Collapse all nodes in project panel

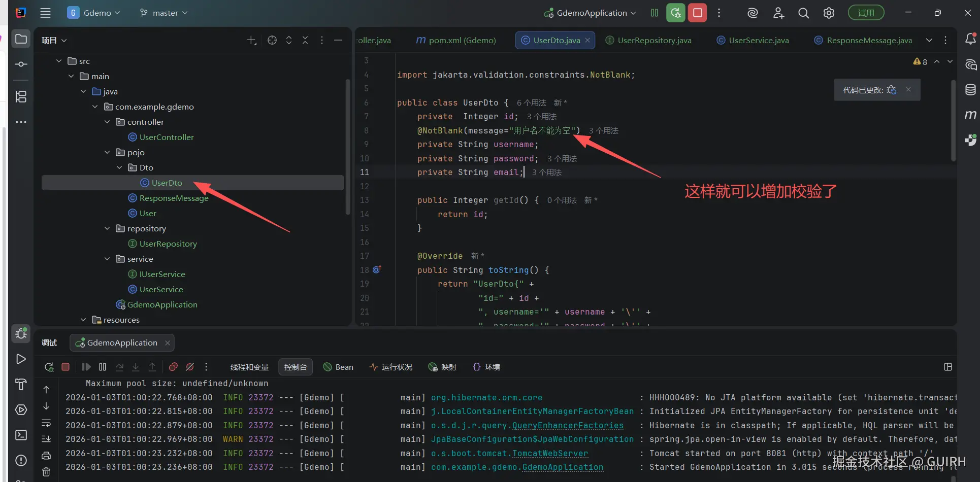pos(305,41)
